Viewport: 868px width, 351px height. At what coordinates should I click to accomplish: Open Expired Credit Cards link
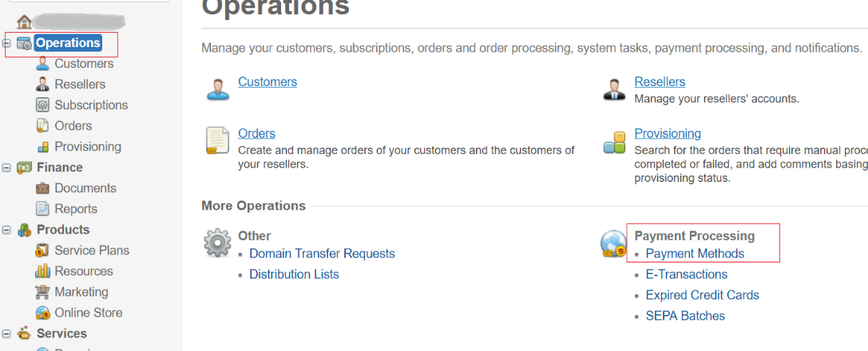pos(703,295)
